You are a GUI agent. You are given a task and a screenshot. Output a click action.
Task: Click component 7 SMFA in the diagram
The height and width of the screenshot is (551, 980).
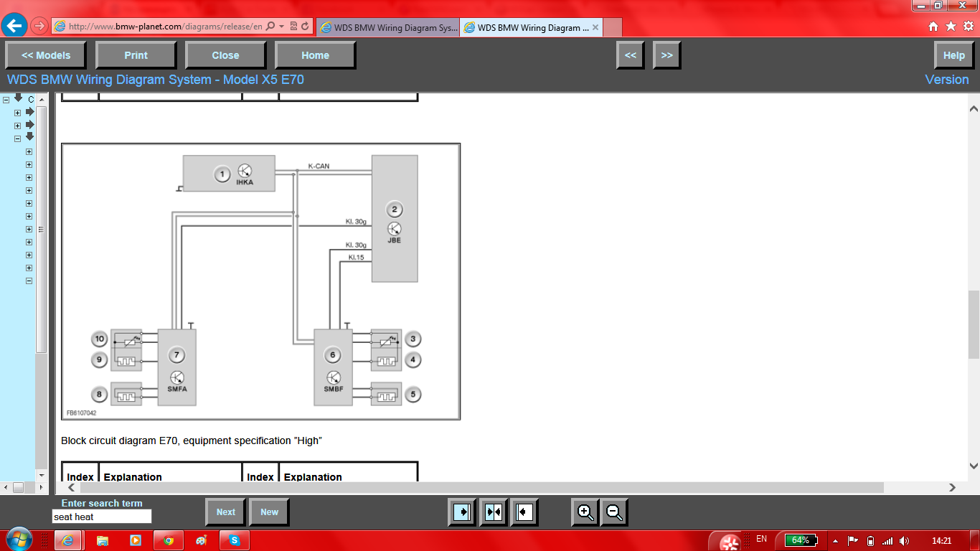(176, 367)
